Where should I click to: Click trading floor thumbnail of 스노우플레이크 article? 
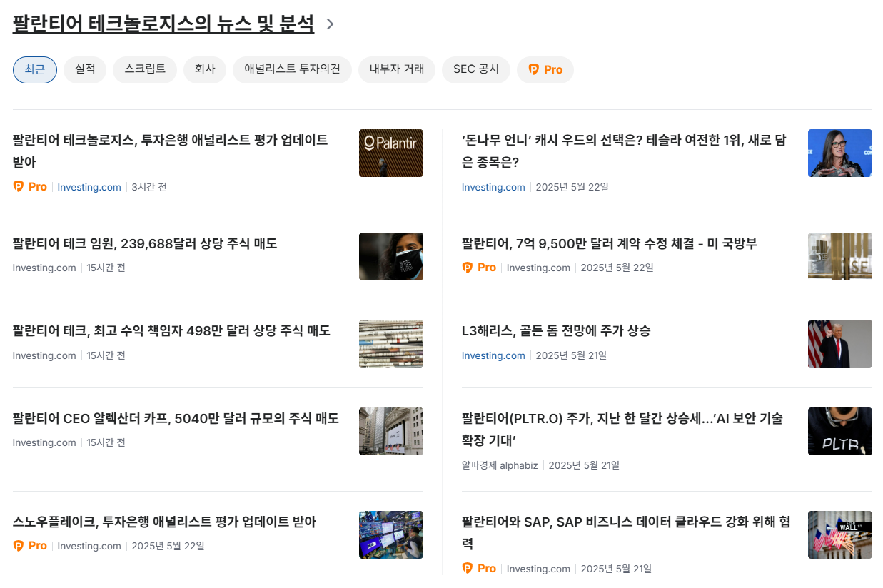(391, 534)
